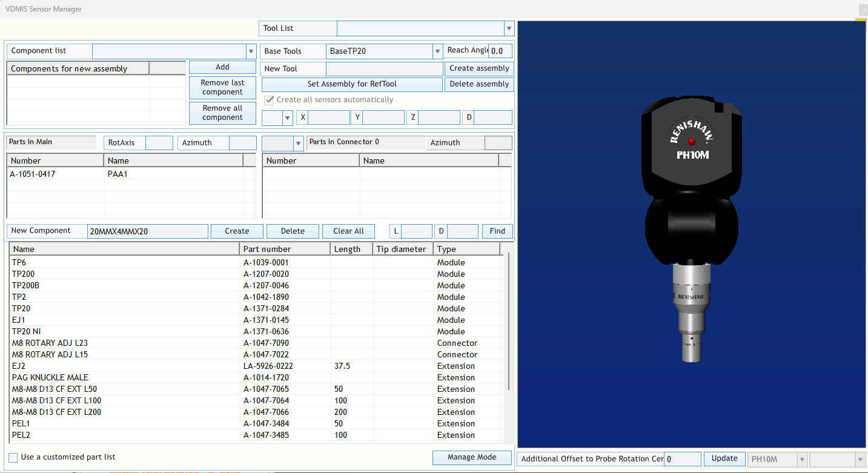Viewport: 868px width, 473px height.
Task: Click the Delete component button
Action: click(293, 231)
